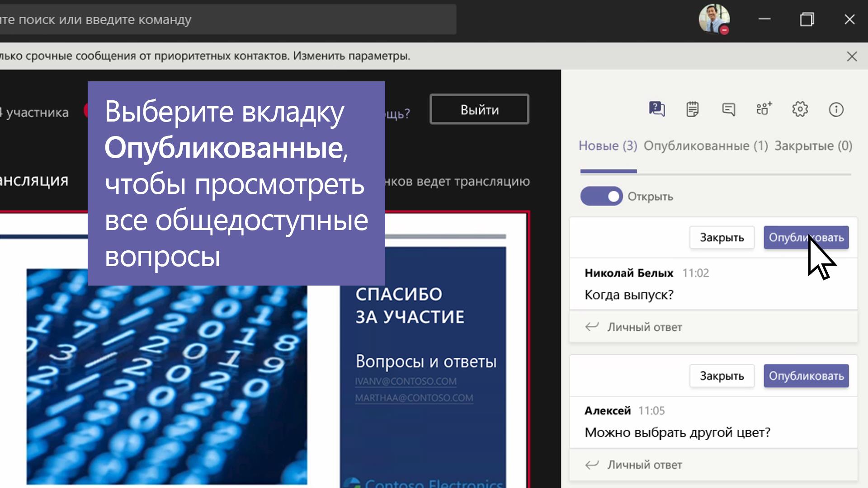Publish Алексей's question

[x=806, y=376]
